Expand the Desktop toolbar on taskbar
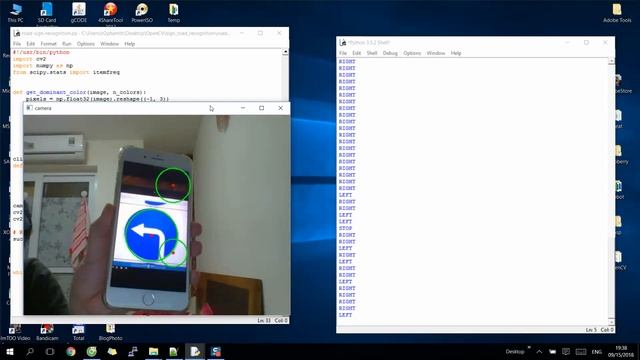Viewport: 640px width, 360px height. (x=529, y=348)
